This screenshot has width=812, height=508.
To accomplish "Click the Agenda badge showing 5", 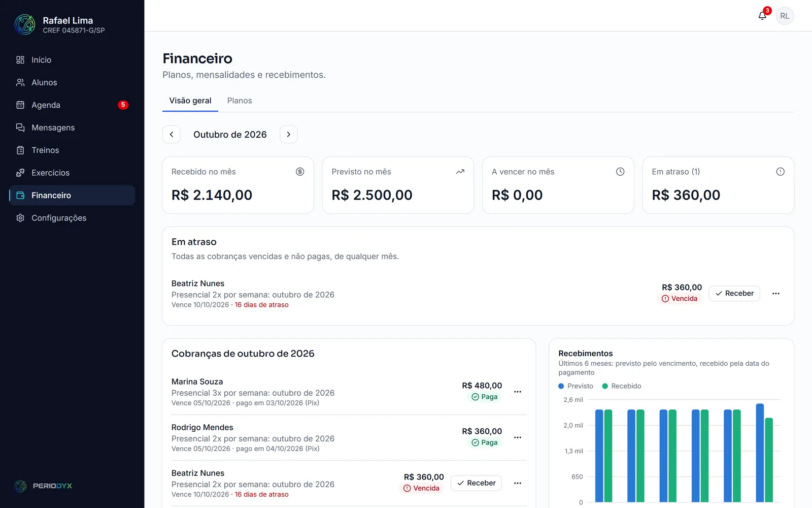I will pyautogui.click(x=123, y=105).
